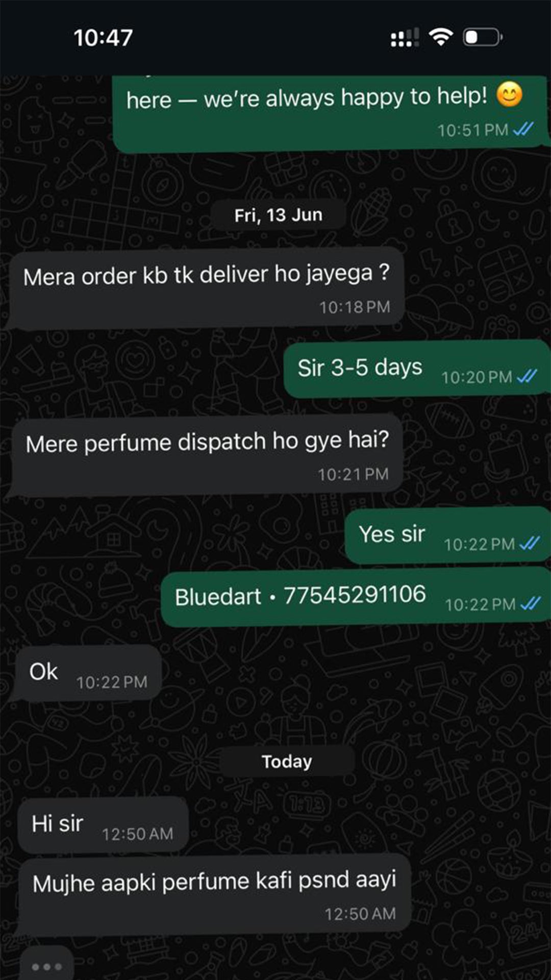Tap the Bluedart tracking number 77545291106

[x=355, y=595]
